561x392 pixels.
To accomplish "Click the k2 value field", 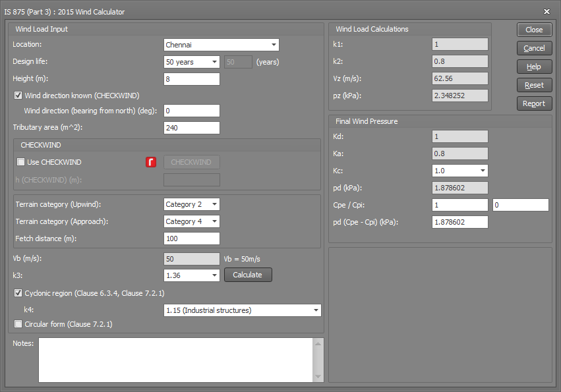I will tap(459, 61).
